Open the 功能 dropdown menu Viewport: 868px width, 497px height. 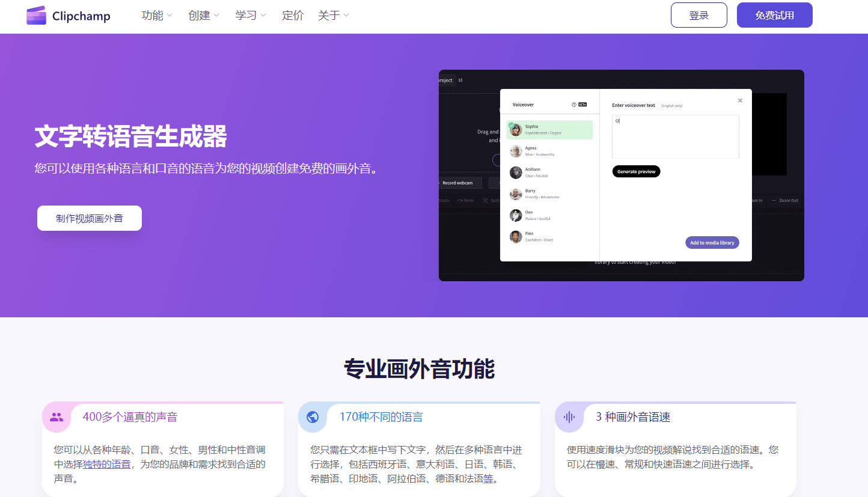[157, 16]
